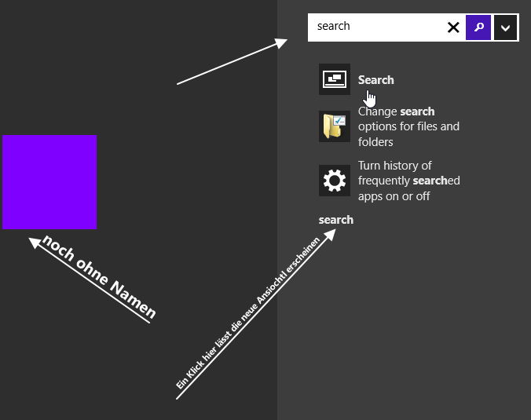Click inside the search text field
Viewport: 531px width, 420px height.
pyautogui.click(x=376, y=27)
